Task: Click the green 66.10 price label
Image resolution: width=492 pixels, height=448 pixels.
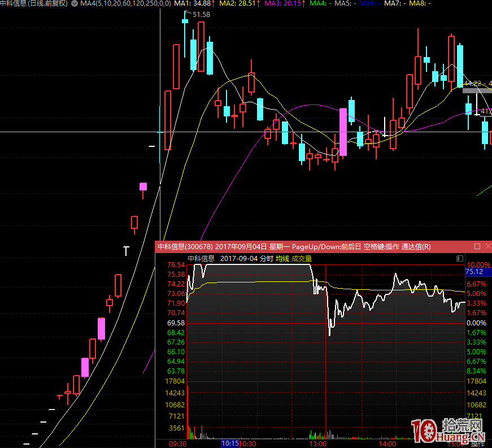Action: 176,352
